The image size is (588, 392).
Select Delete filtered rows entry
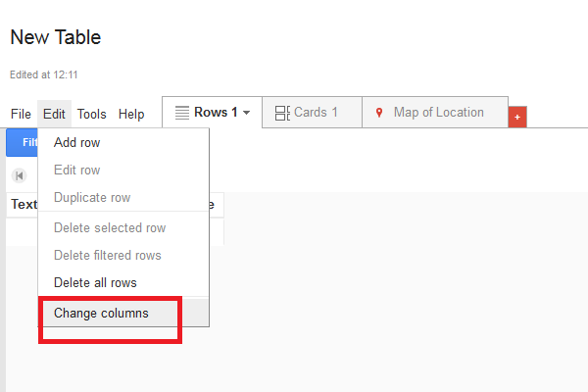[x=123, y=255]
